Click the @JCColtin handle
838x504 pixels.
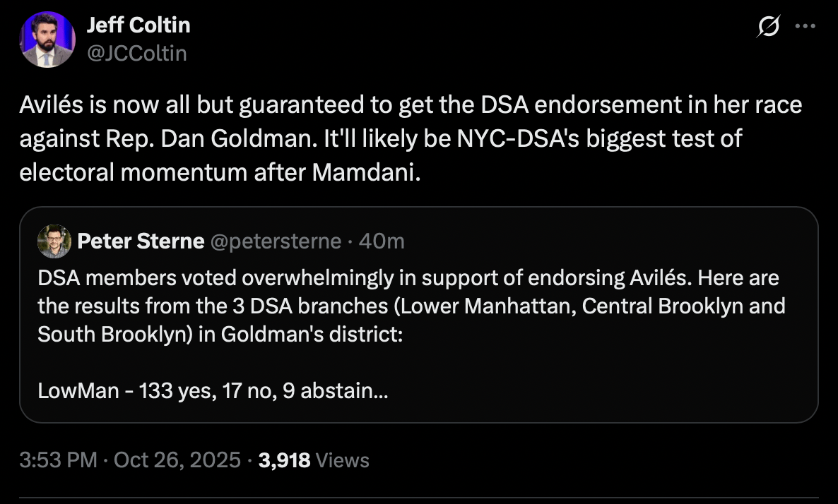click(136, 53)
